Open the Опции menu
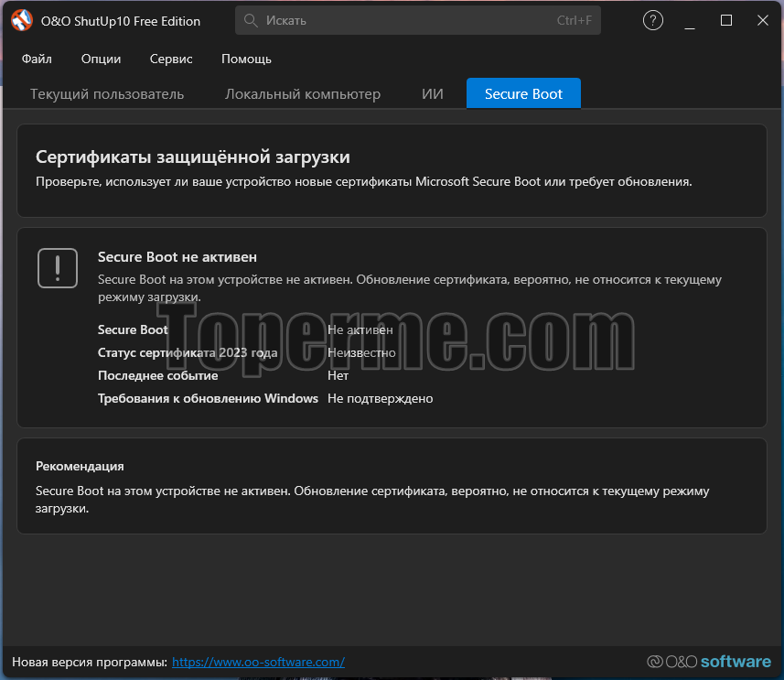 [x=101, y=59]
